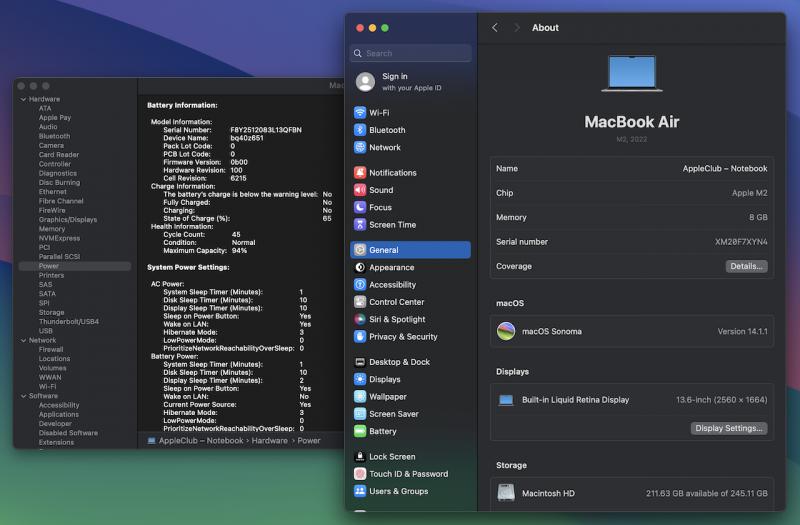Viewport: 800px width, 525px height.
Task: Open the Control Center icon
Action: click(360, 302)
